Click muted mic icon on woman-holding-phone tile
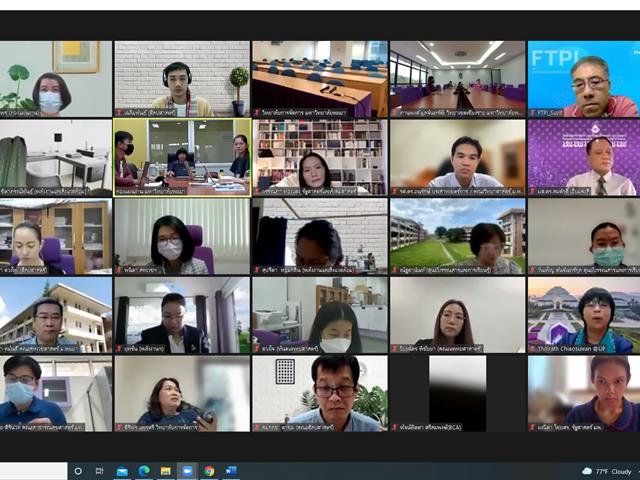The image size is (640, 480). 119,427
